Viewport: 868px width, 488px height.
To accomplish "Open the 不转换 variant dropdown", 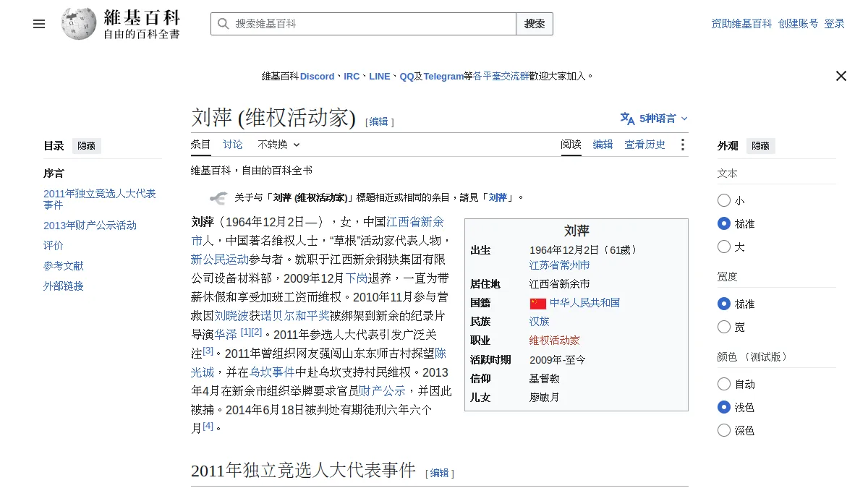I will [x=279, y=145].
